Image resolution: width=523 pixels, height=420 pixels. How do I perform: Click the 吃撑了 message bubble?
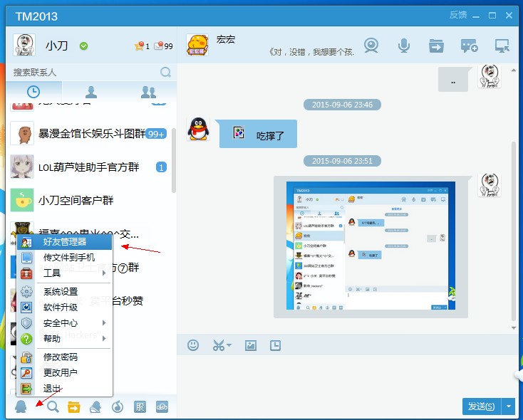pyautogui.click(x=258, y=134)
